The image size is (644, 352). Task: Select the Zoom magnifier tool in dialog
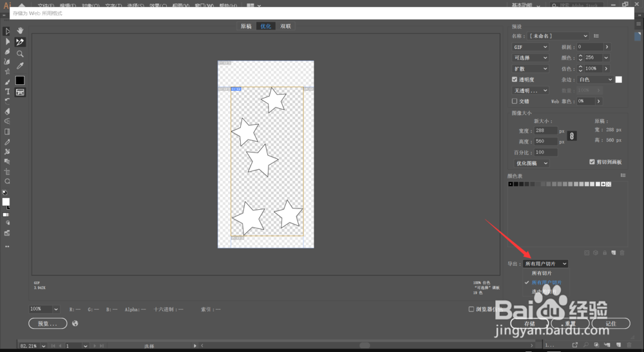point(20,54)
